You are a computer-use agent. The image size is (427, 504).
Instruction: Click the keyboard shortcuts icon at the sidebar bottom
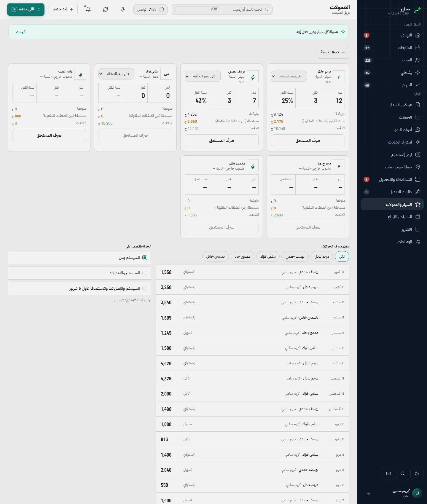click(388, 473)
